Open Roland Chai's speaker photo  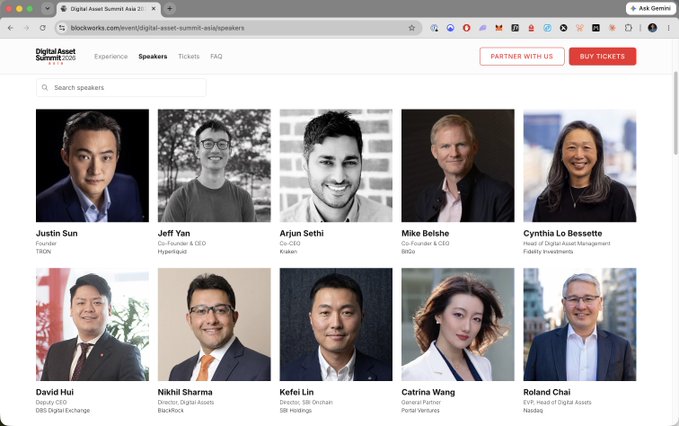tap(580, 324)
